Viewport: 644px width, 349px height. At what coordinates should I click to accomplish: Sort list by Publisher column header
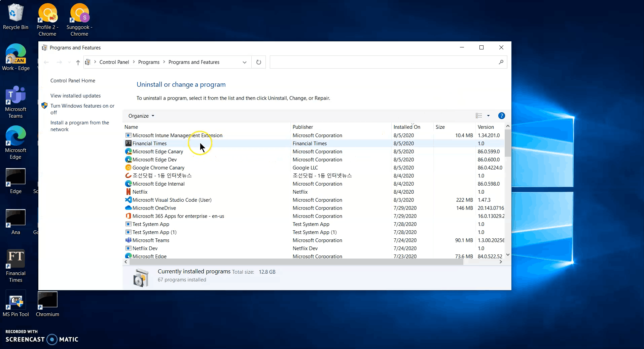click(303, 127)
